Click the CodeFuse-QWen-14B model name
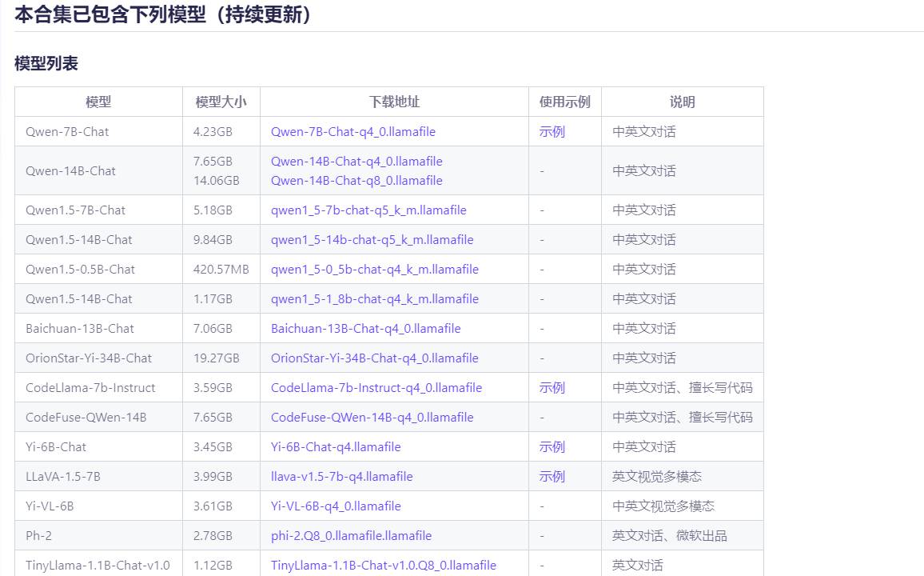924x576 pixels. point(86,417)
